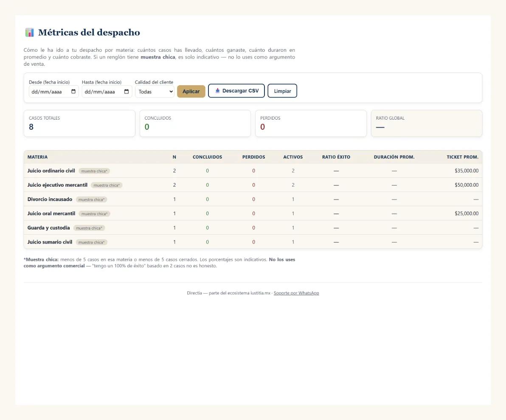The image size is (506, 420).
Task: Open the Soporte por WhatsApp link
Action: click(x=296, y=293)
